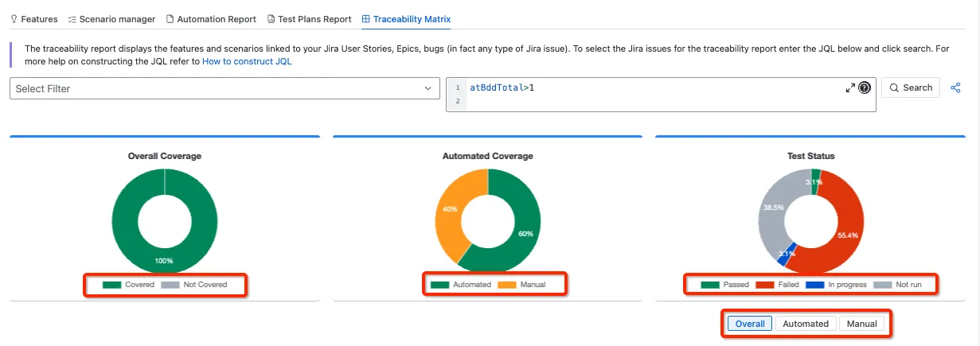Click the Automation Report document icon
The image size is (980, 346).
tap(170, 18)
